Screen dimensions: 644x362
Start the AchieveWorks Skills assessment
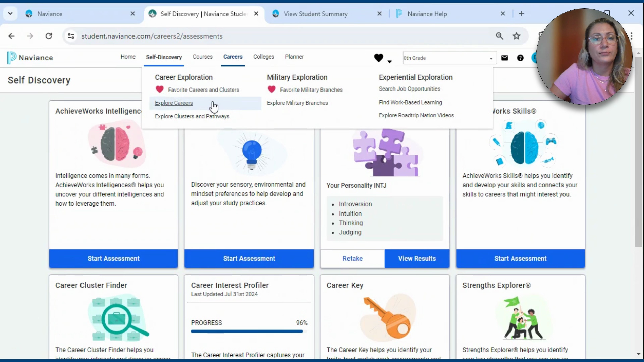pyautogui.click(x=521, y=258)
